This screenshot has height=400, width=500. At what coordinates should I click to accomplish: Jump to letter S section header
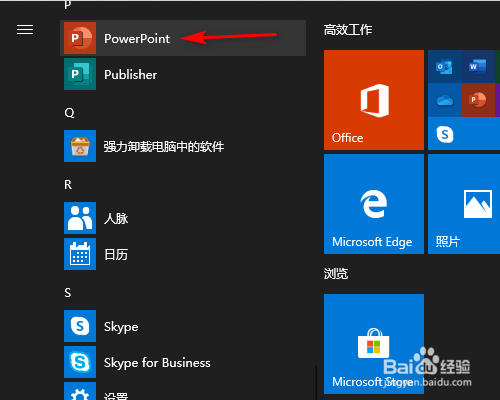tap(68, 293)
